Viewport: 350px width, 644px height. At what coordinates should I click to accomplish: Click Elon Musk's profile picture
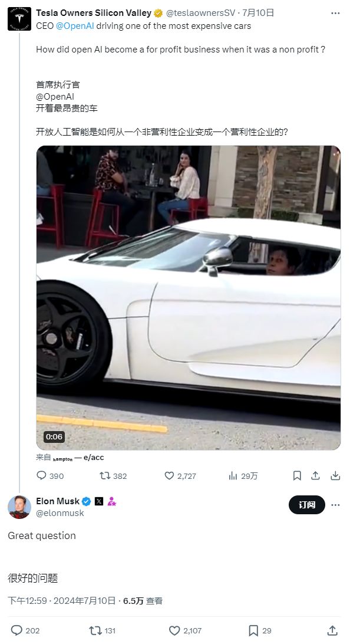pyautogui.click(x=19, y=507)
